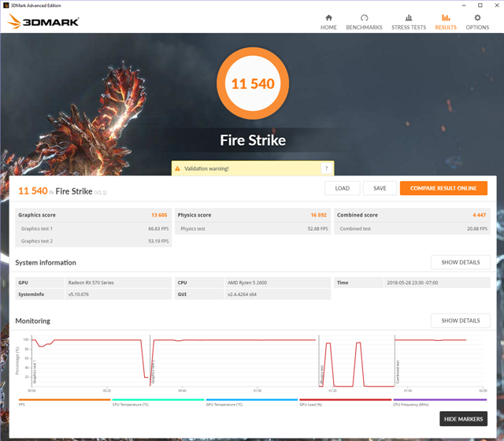Viewport: 504px width, 441px height.
Task: Click the Fire Strike title heading
Action: [253, 140]
